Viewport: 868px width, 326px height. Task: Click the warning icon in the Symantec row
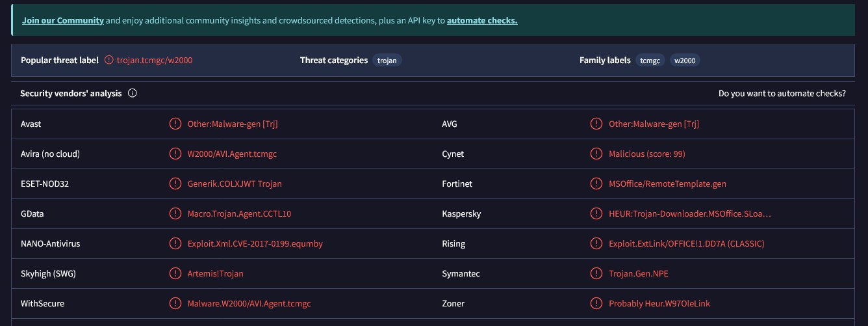[596, 273]
